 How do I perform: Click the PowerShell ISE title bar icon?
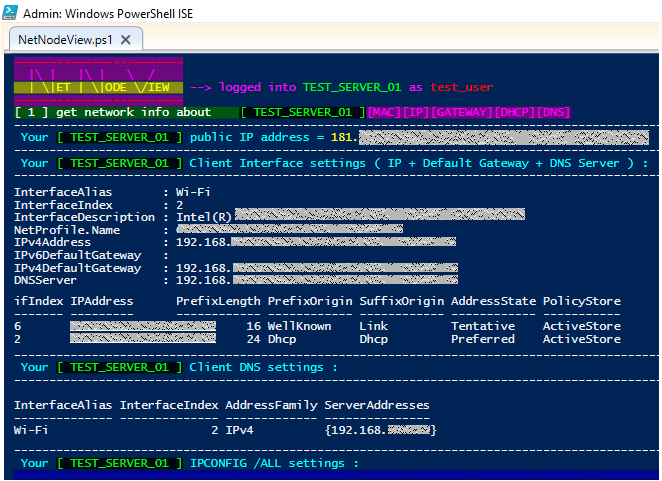click(x=10, y=13)
